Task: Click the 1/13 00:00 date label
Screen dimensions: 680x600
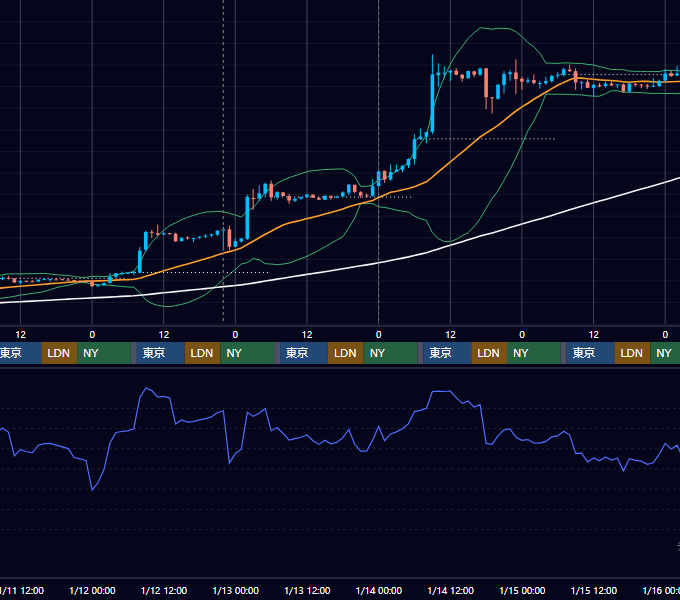Action: click(235, 590)
